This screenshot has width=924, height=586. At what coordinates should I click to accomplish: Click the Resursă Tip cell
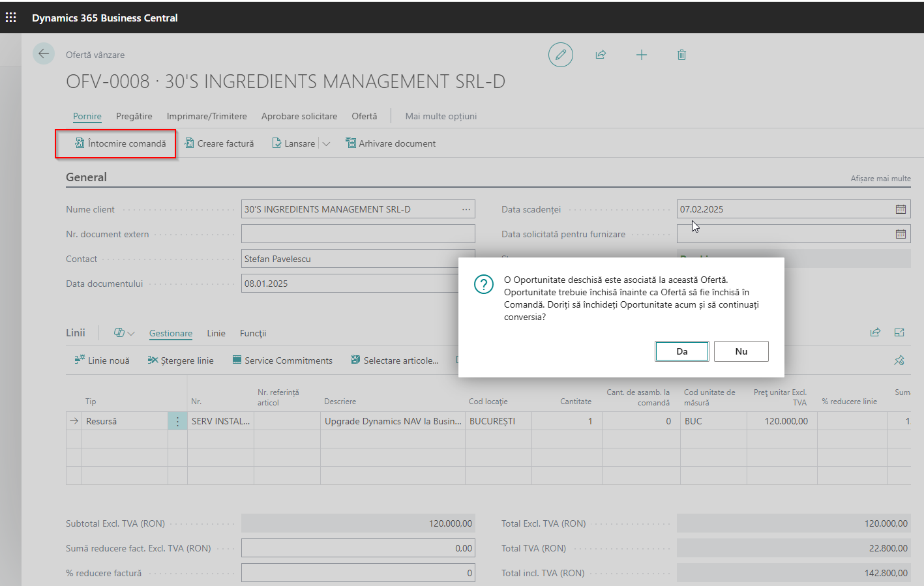125,421
